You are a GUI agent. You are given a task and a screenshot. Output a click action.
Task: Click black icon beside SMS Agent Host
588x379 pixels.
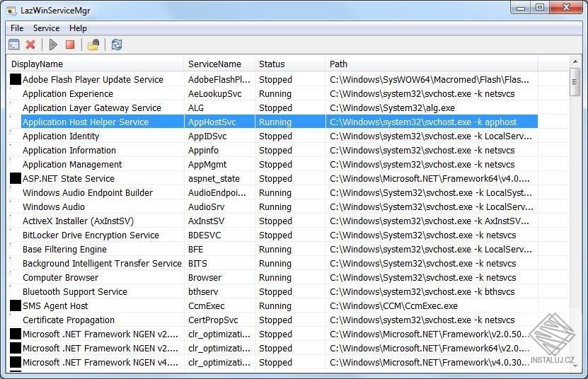[16, 305]
